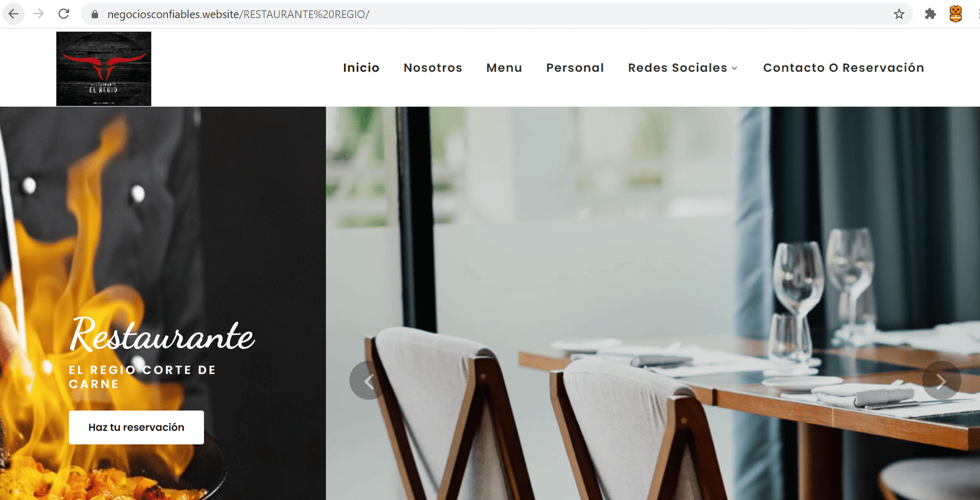Show previous slide with left arrow

point(368,381)
